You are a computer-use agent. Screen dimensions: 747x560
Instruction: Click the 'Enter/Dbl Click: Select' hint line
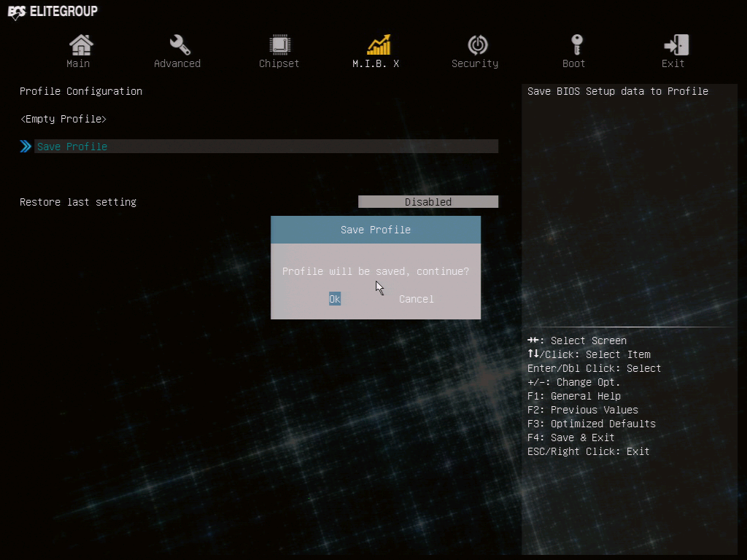pos(594,368)
